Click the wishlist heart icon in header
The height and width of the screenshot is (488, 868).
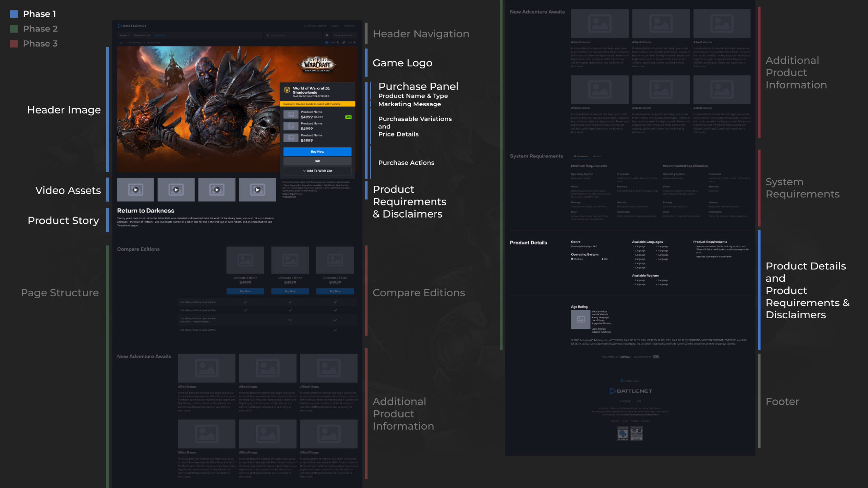327,35
